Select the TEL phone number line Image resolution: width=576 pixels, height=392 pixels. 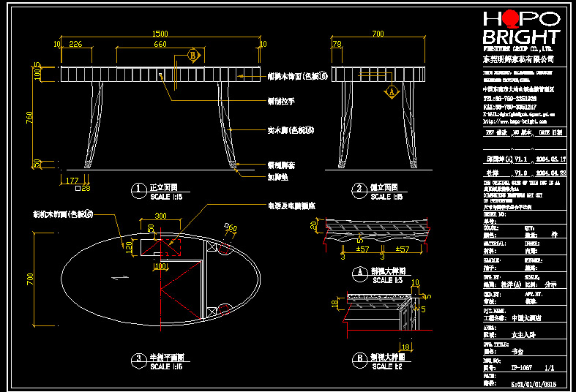click(510, 99)
